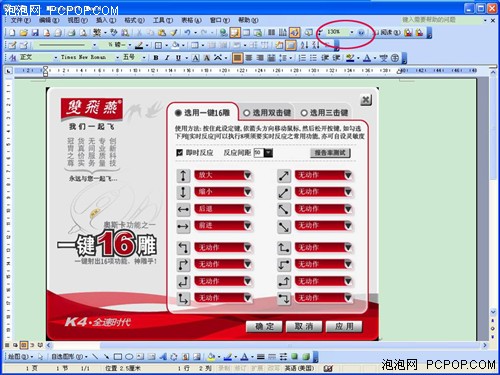This screenshot has height=375, width=500.
Task: Open the 缩小 action dropdown
Action: coord(247,192)
